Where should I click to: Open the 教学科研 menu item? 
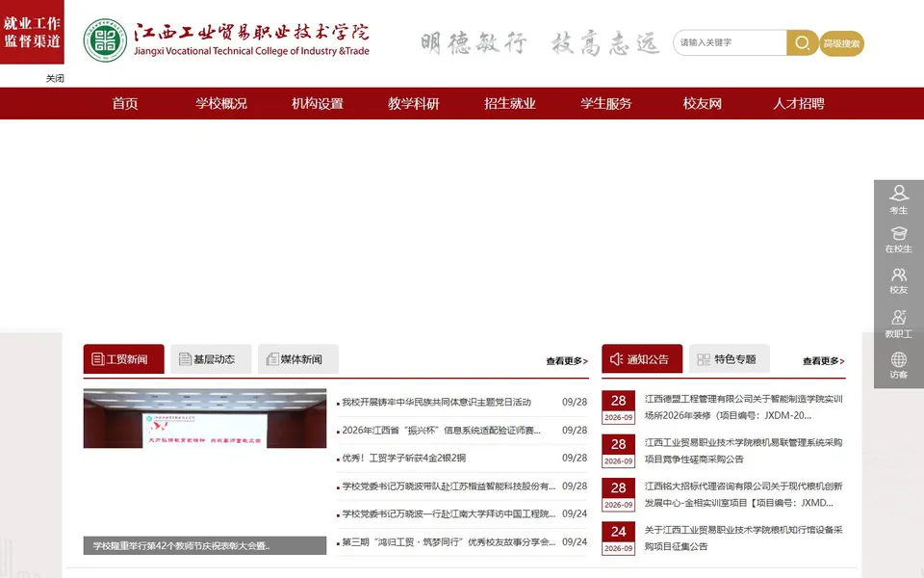pyautogui.click(x=414, y=104)
